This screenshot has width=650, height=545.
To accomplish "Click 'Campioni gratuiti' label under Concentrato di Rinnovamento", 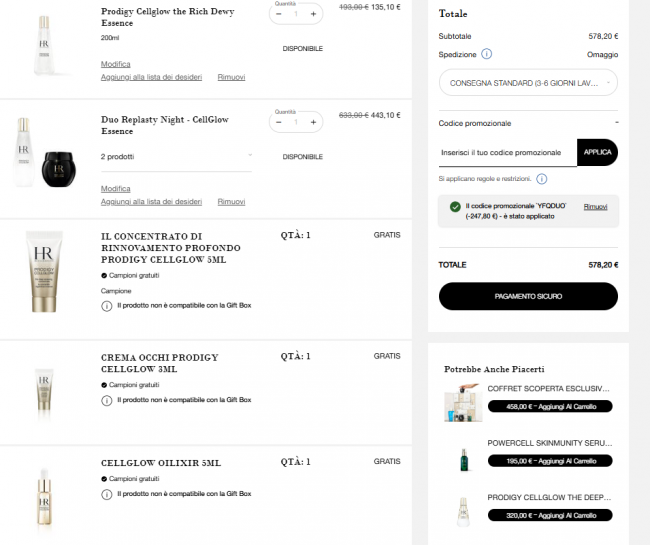I will pos(134,276).
